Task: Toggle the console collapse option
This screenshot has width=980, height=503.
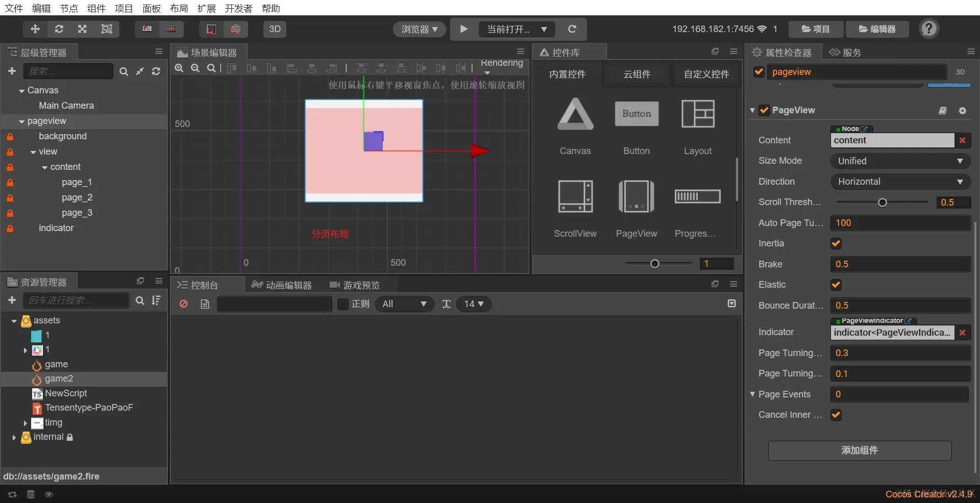Action: (731, 304)
